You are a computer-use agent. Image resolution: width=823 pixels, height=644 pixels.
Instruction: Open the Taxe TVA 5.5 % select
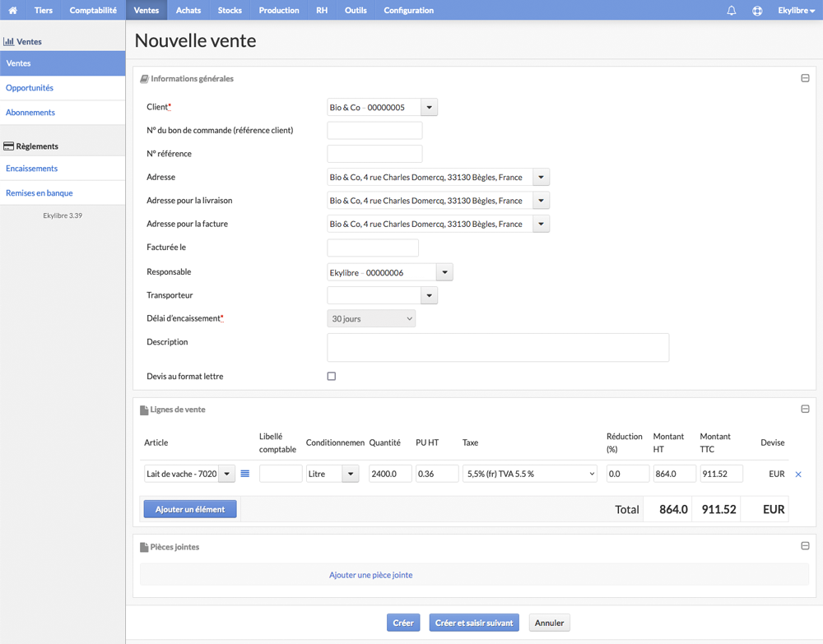point(529,474)
